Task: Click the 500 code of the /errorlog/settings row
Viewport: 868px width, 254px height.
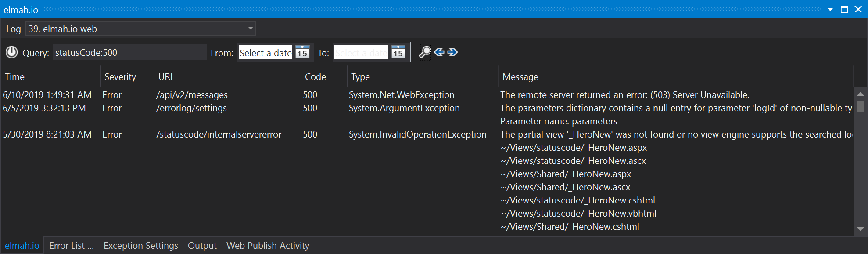Action: 310,108
